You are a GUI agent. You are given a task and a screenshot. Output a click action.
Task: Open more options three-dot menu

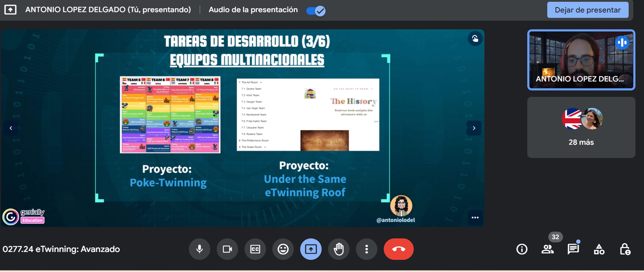coord(366,249)
